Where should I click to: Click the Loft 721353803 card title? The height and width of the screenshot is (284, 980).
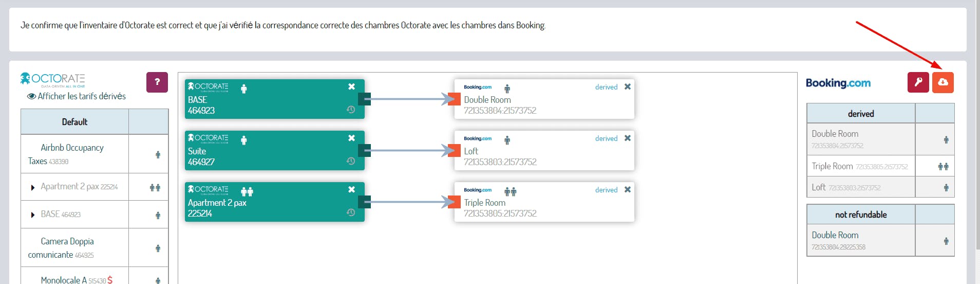pyautogui.click(x=471, y=151)
